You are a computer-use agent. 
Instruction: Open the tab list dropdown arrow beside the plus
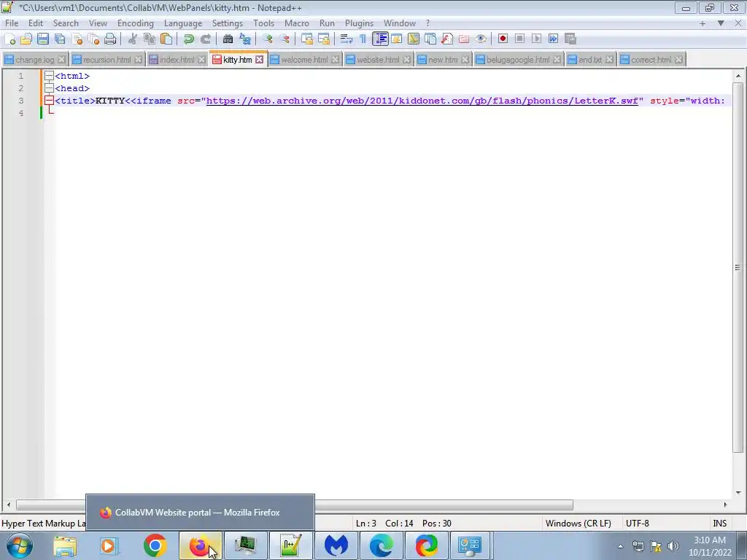(721, 23)
